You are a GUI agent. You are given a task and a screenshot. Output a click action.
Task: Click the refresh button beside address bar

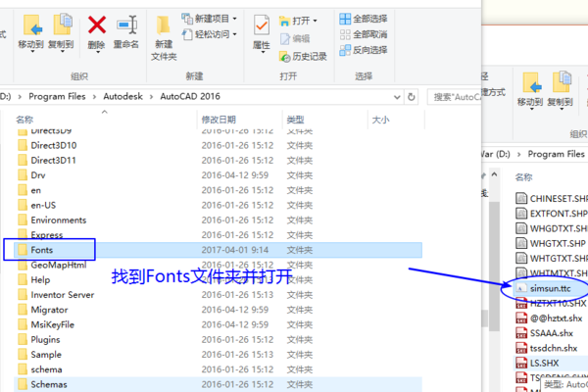coord(411,97)
